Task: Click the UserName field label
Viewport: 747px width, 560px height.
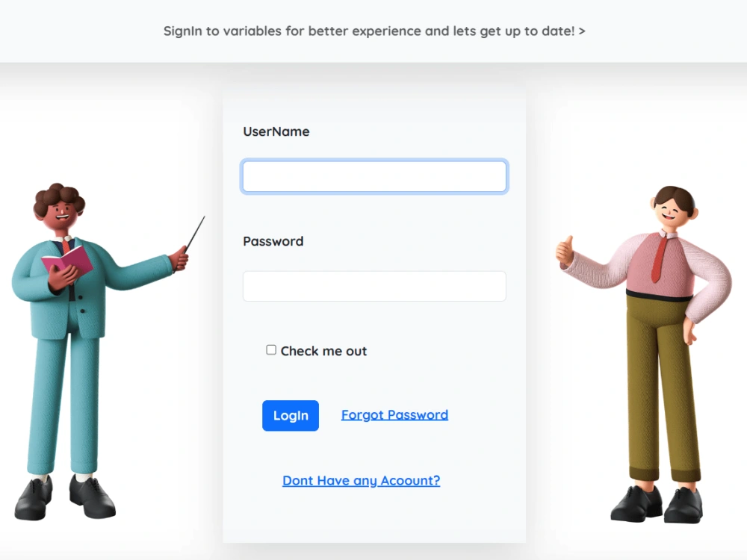Action: point(276,131)
